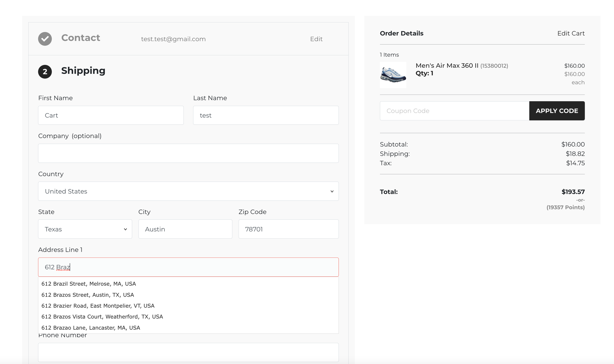The width and height of the screenshot is (614, 364).
Task: Click the Country dropdown chevron arrow
Action: 332,191
